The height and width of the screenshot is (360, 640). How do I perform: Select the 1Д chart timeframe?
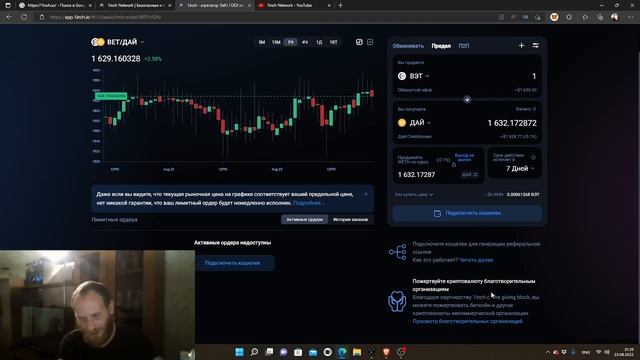[x=319, y=42]
